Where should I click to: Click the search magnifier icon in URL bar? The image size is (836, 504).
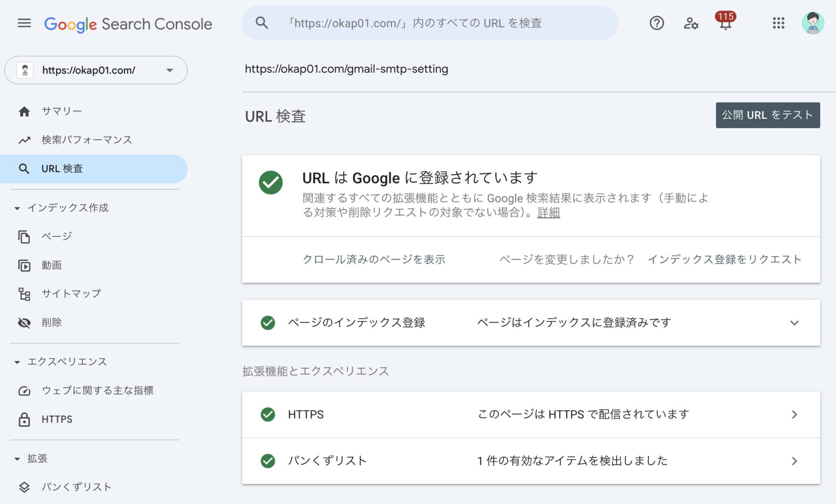(x=262, y=23)
